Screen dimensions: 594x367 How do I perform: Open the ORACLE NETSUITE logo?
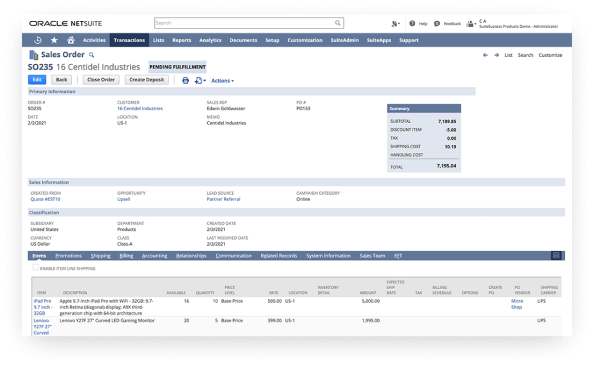[x=66, y=23]
